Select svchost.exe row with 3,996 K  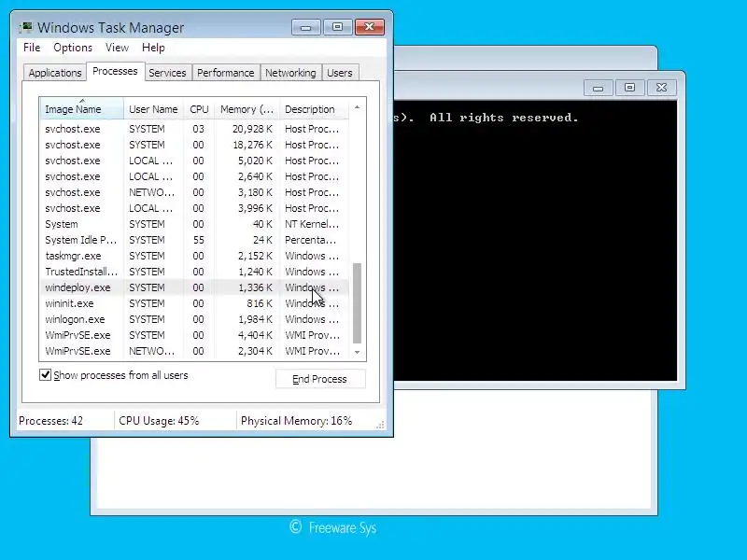point(194,208)
